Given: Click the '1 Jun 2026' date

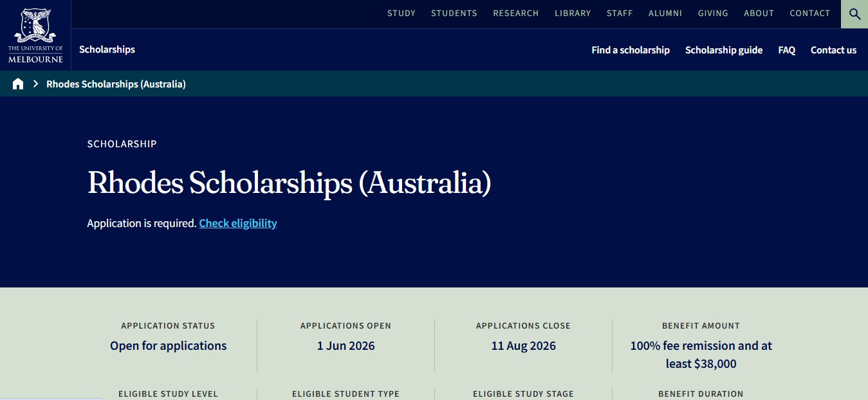Looking at the screenshot, I should [x=346, y=346].
